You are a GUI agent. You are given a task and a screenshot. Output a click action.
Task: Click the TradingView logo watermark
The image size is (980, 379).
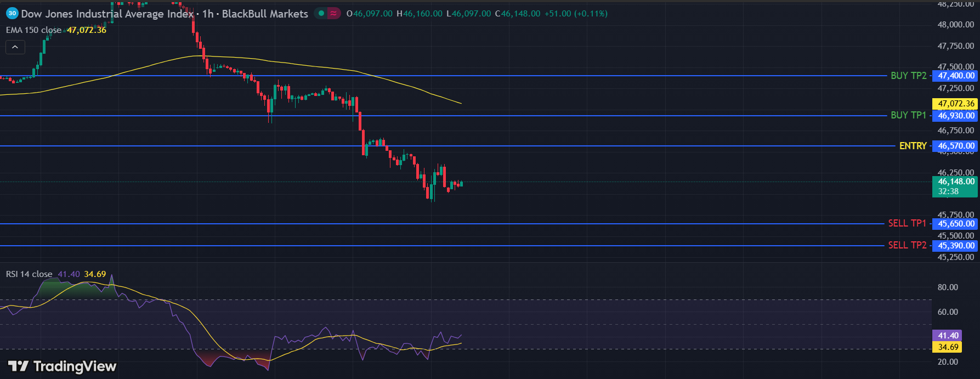point(62,366)
